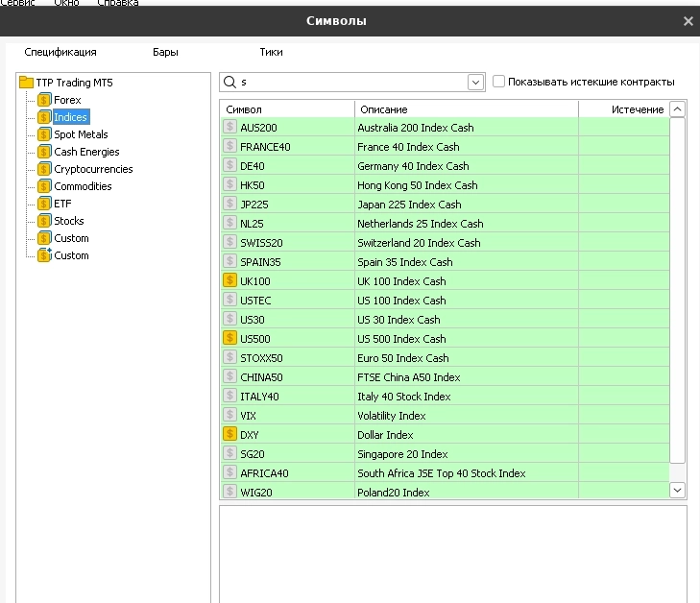Select the Stocks group in tree
This screenshot has height=603, width=700.
click(x=69, y=221)
